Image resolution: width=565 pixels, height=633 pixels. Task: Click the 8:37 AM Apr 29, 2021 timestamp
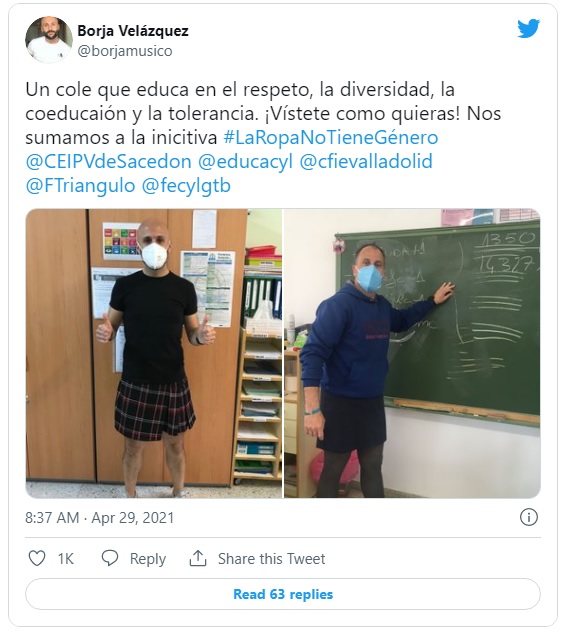tap(99, 518)
